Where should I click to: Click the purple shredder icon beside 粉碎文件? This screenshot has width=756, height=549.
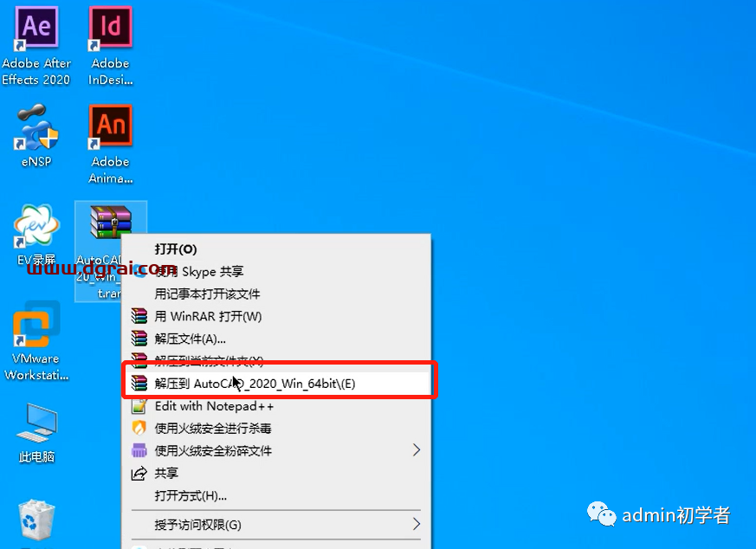pos(139,450)
